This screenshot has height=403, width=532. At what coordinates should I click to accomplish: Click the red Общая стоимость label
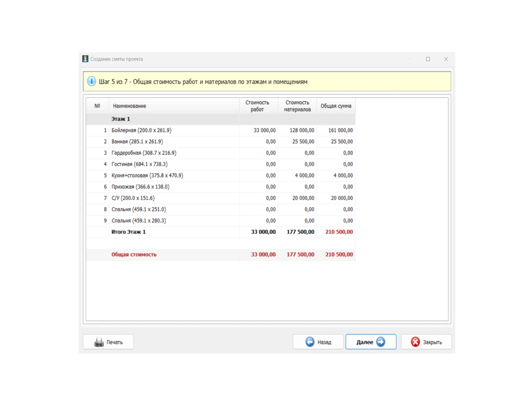pos(134,255)
